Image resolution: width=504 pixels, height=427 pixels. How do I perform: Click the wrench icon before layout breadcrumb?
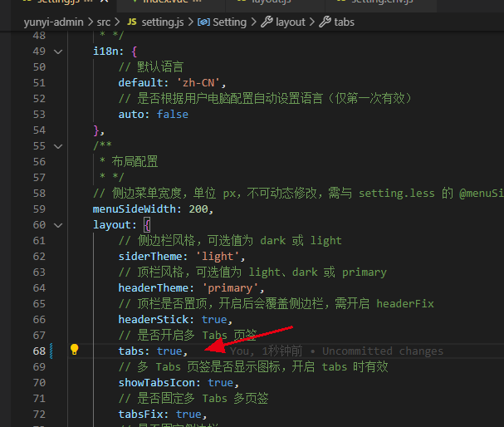pos(267,22)
